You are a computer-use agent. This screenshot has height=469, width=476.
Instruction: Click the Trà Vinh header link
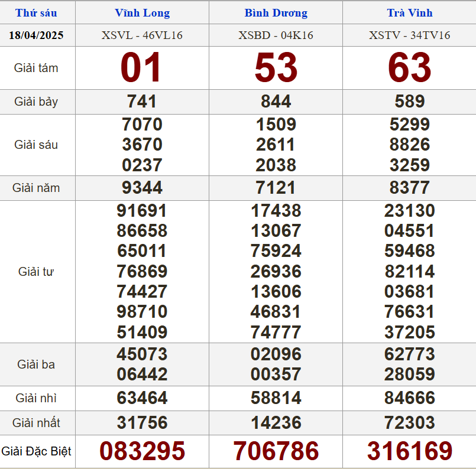(410, 13)
